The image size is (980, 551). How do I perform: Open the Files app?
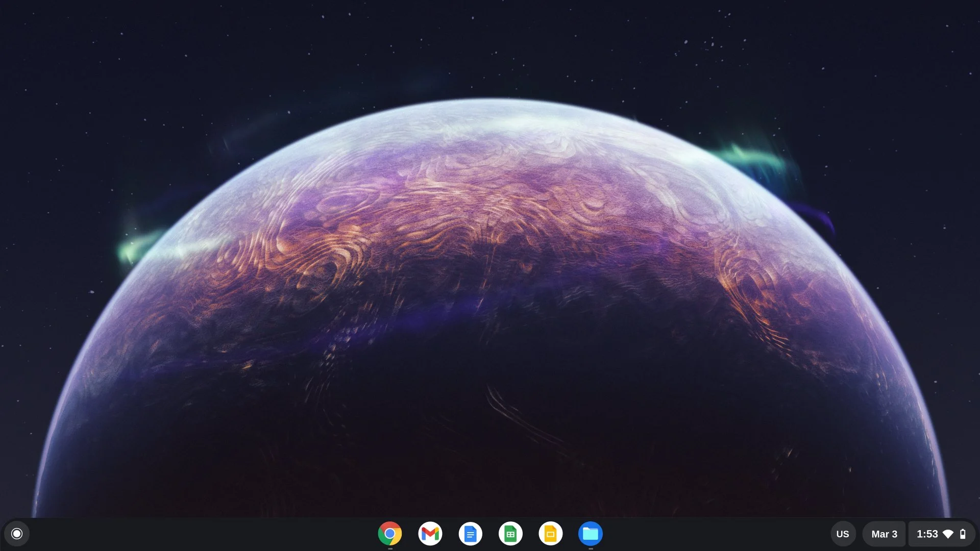[x=591, y=534]
